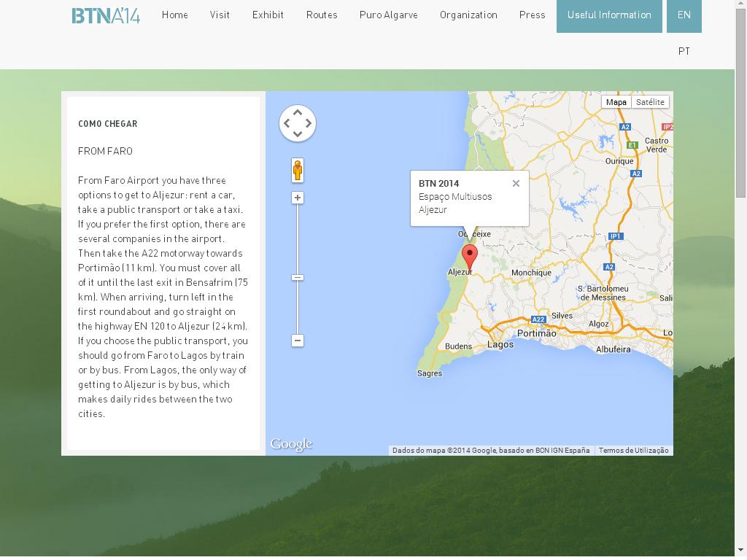Image resolution: width=747 pixels, height=560 pixels.
Task: Click the Ourique label on the map
Action: [x=619, y=161]
